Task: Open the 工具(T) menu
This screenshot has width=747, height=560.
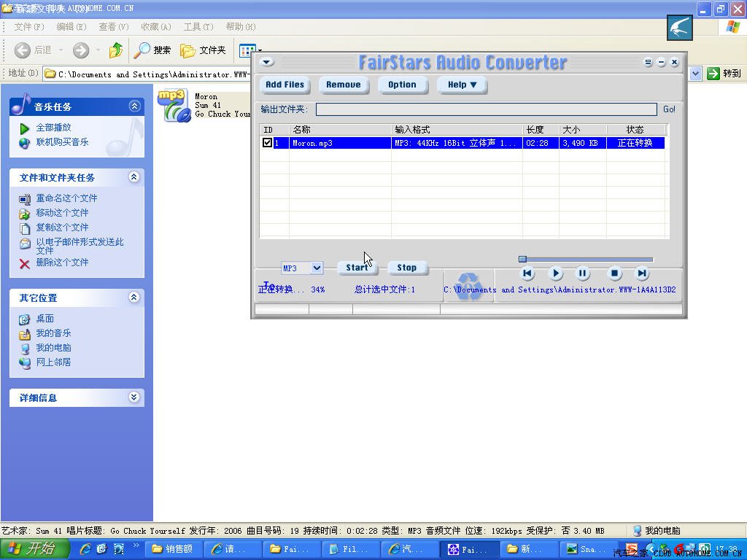Action: click(x=198, y=27)
